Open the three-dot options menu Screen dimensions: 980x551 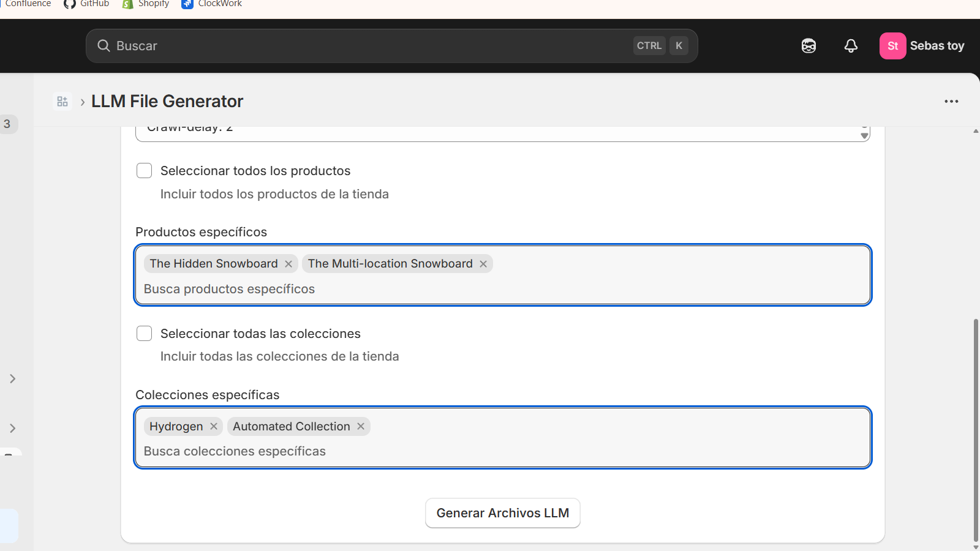(951, 100)
